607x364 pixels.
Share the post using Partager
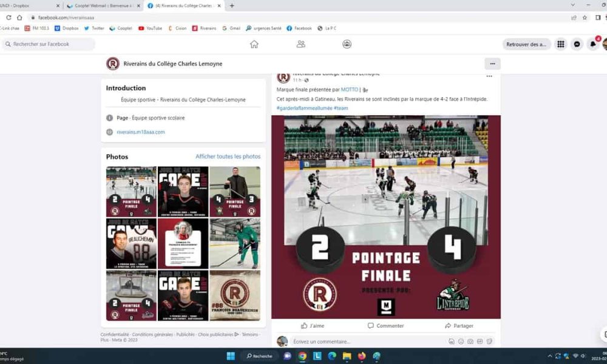click(460, 325)
